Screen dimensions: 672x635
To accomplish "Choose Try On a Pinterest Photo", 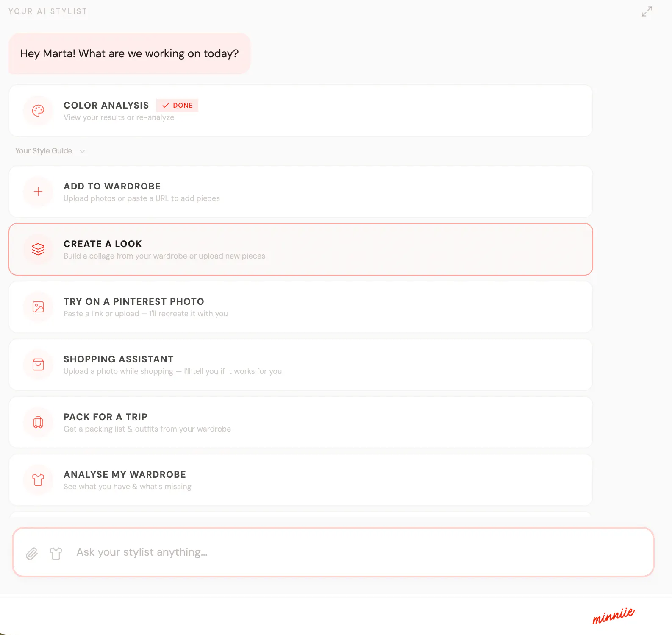I will point(301,307).
